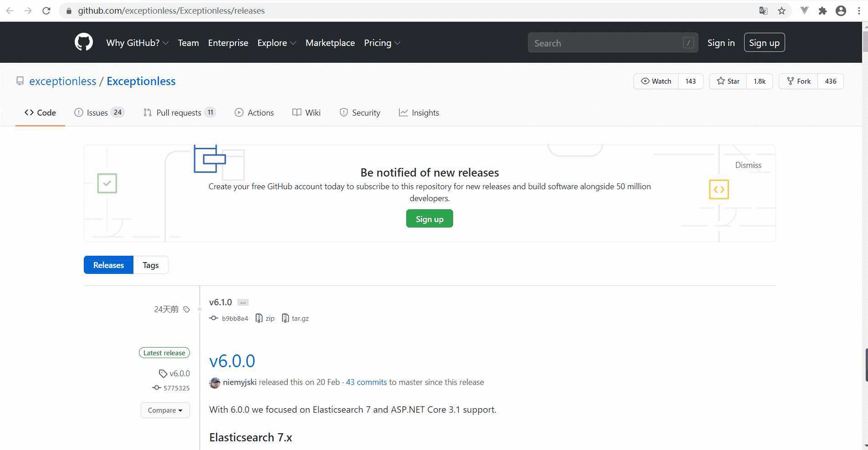Click the Fork button
This screenshot has height=450, width=868.
point(798,81)
